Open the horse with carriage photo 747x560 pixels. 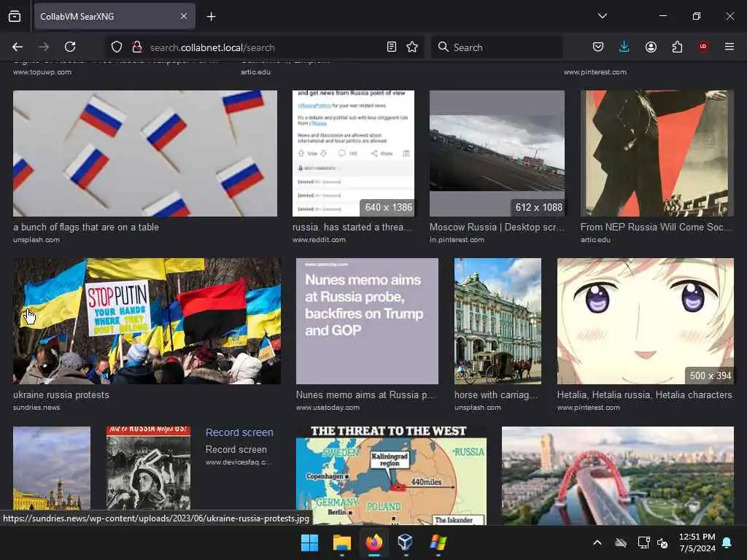tap(498, 321)
